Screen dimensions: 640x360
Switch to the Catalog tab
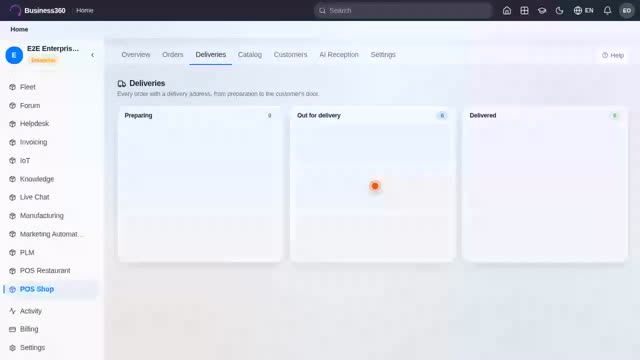[x=250, y=55]
